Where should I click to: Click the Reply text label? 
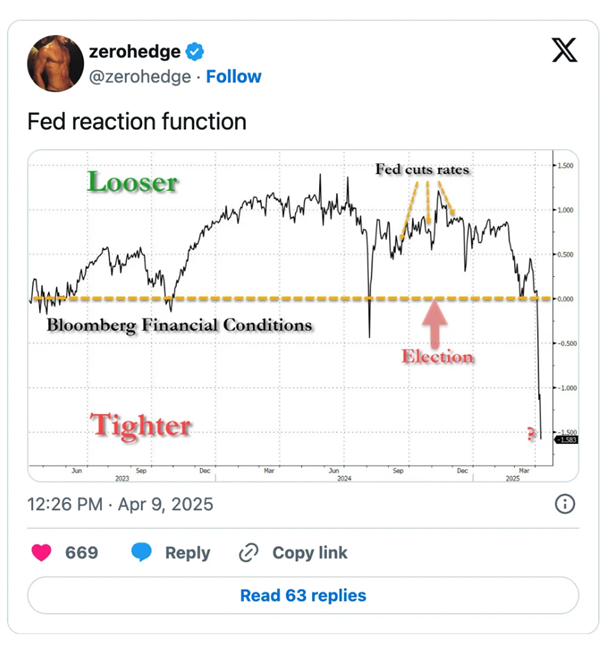click(x=189, y=552)
